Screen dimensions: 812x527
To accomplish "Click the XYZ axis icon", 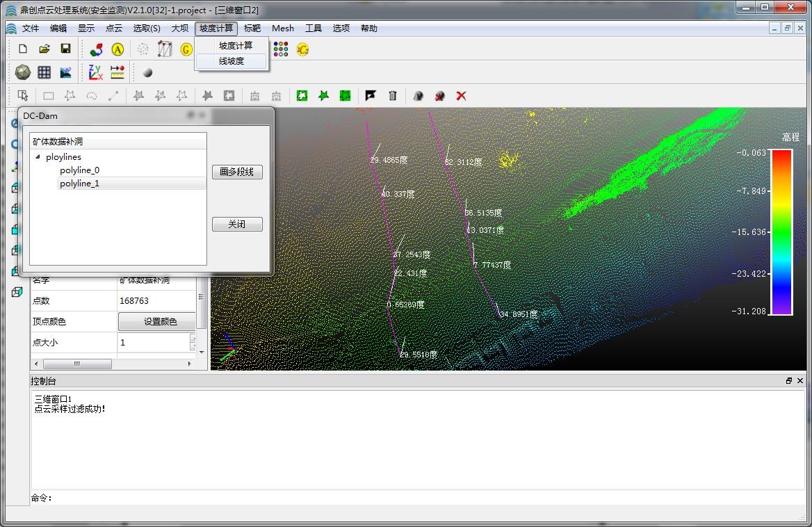I will tap(95, 72).
